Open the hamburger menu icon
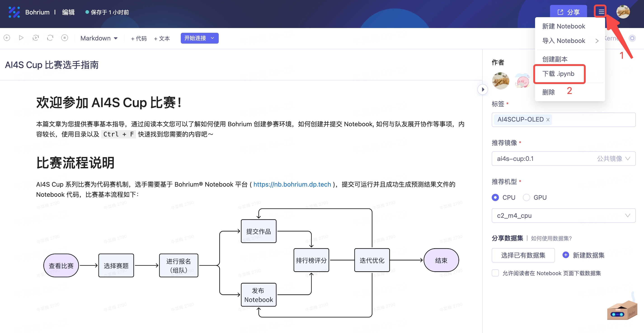 pos(601,12)
